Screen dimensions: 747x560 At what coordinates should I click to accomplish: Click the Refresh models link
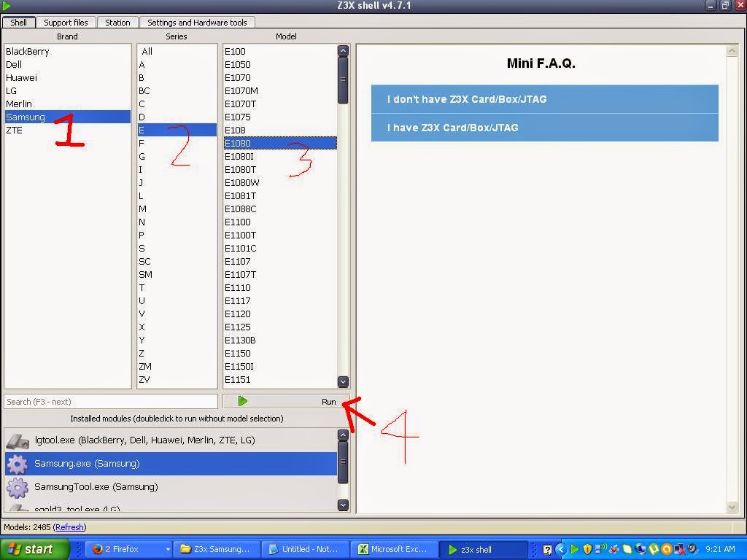pyautogui.click(x=69, y=526)
